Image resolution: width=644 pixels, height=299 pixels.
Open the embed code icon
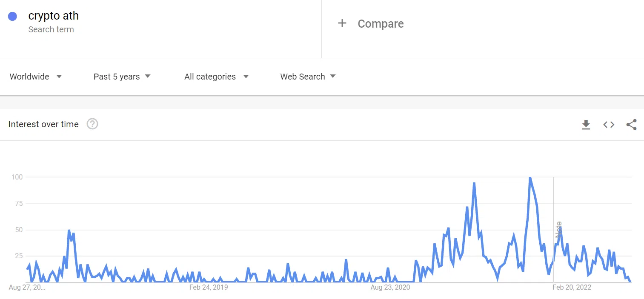coord(609,125)
